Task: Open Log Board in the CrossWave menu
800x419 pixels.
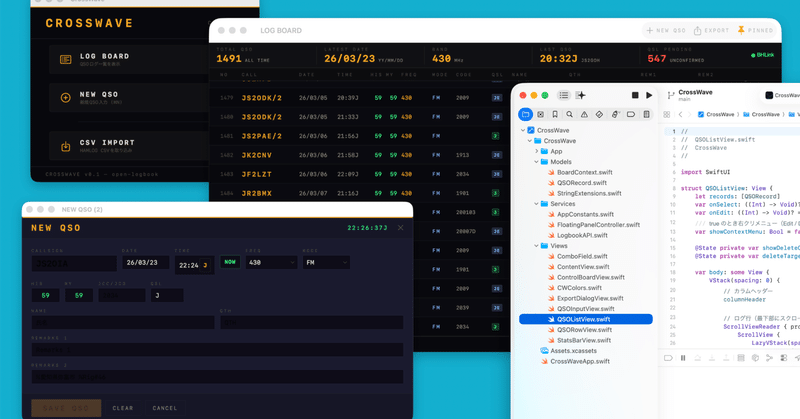Action: click(x=129, y=59)
